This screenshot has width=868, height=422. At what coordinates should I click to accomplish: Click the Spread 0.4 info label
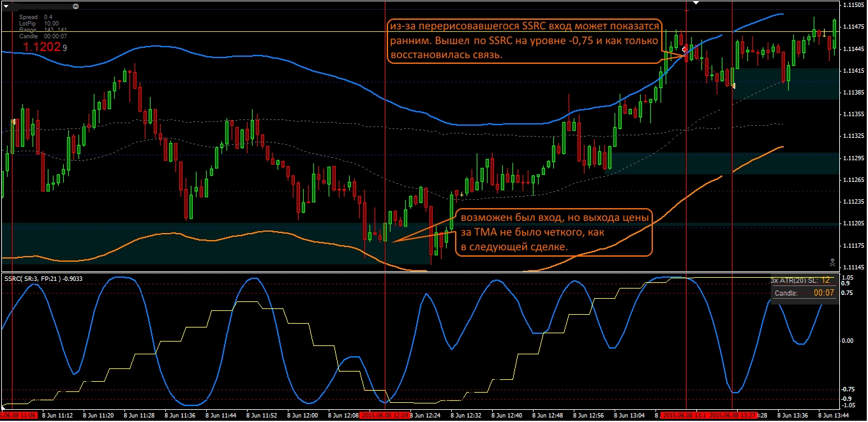[x=36, y=17]
